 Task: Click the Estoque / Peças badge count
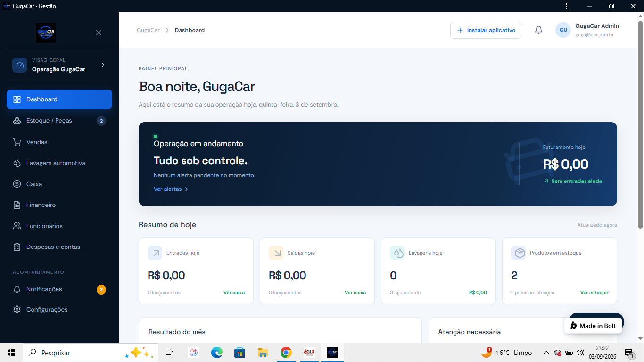click(101, 121)
